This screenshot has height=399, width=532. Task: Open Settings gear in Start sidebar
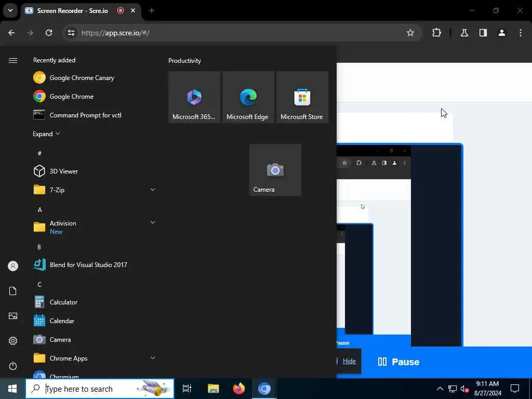[13, 341]
